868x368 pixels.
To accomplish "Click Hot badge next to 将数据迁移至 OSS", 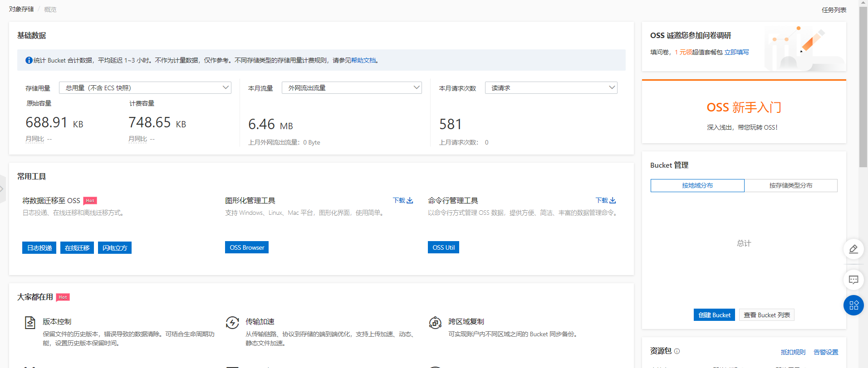I will (x=90, y=201).
